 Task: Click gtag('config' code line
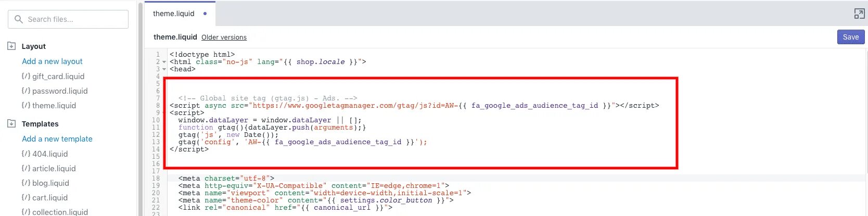[302, 142]
